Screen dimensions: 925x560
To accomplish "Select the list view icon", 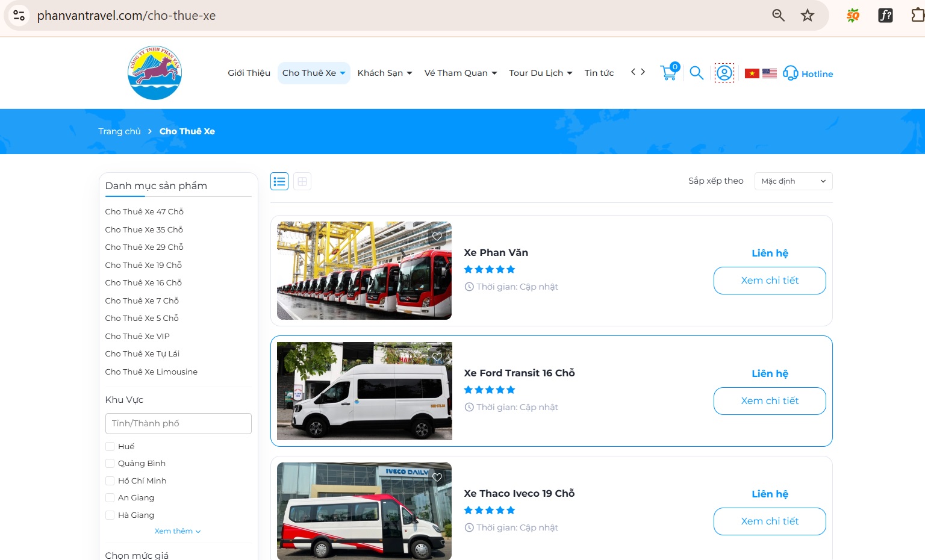I will 279,181.
